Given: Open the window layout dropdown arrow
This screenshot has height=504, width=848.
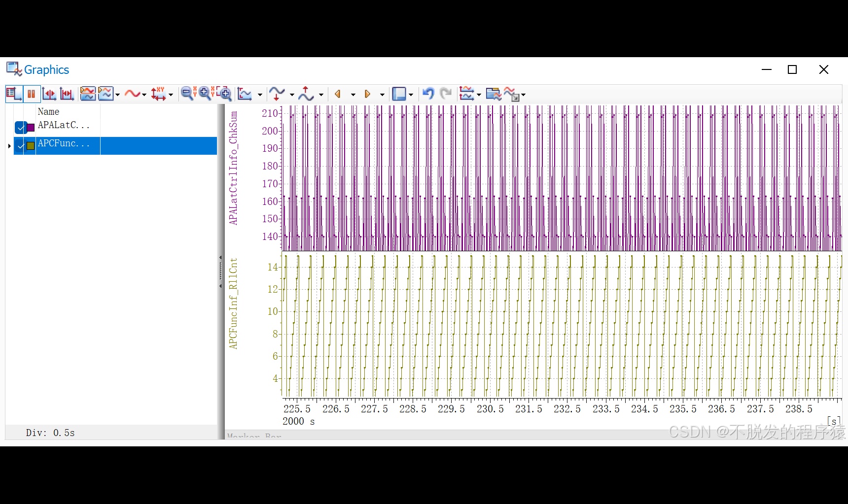Looking at the screenshot, I should [x=411, y=95].
